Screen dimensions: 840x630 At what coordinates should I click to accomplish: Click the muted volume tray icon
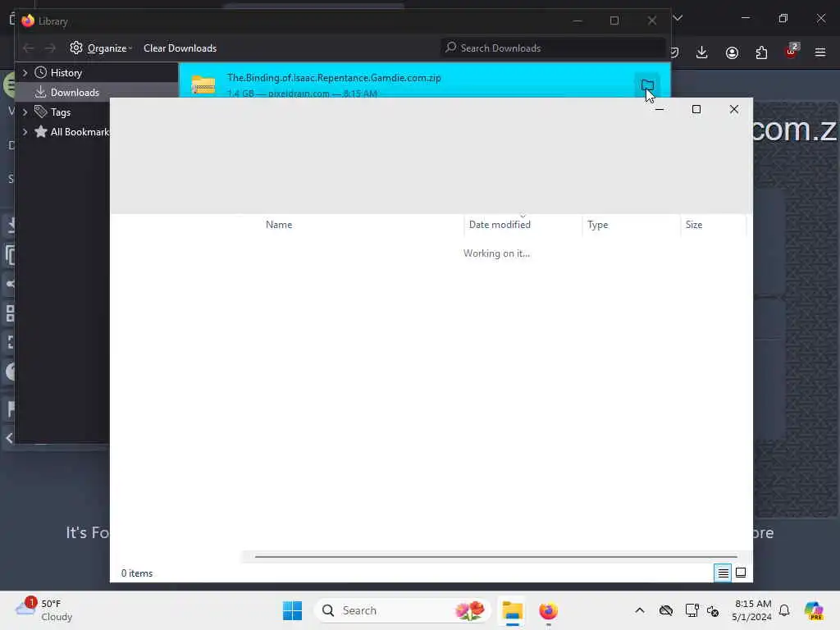click(713, 610)
